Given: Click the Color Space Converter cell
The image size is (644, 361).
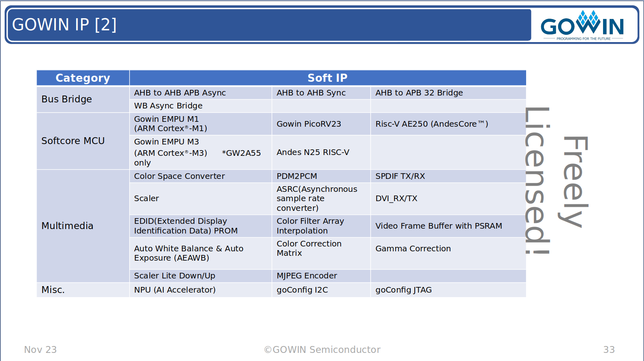Looking at the screenshot, I should click(x=200, y=176).
